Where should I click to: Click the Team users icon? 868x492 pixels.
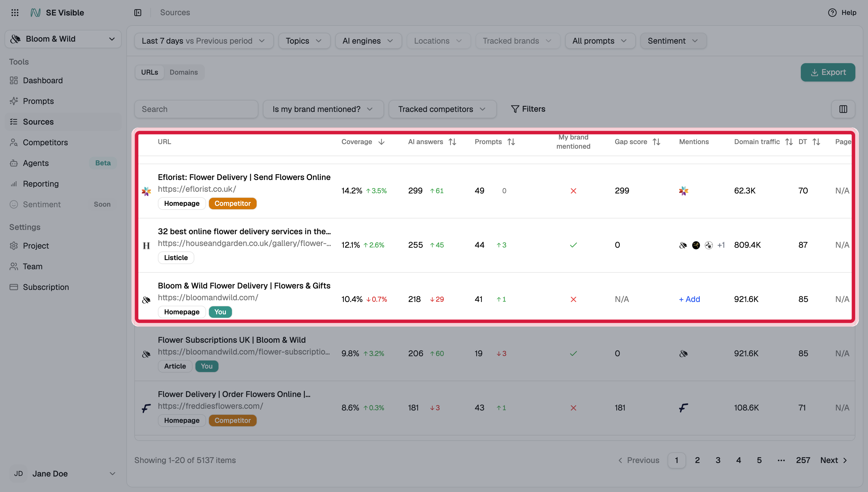[14, 266]
